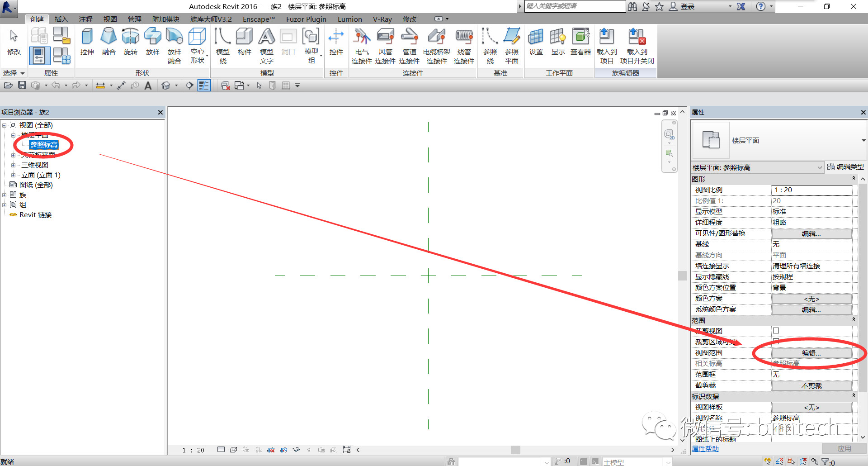Expand the 三维视图 tree node

[x=14, y=165]
